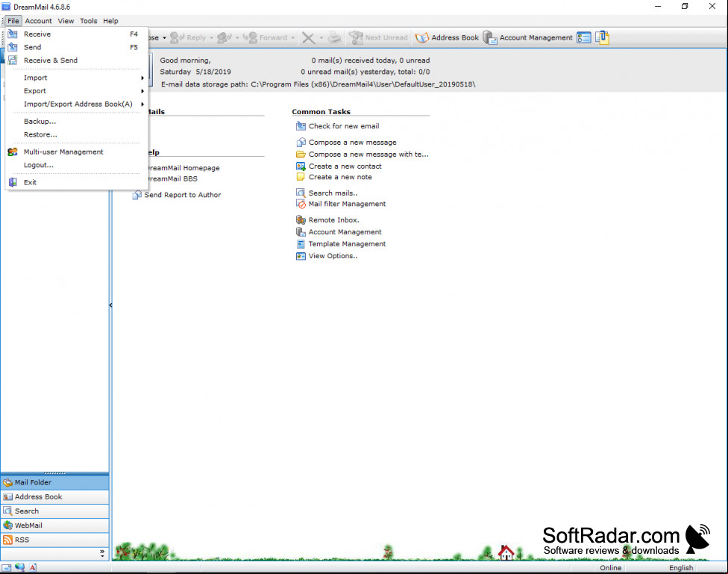Switch to Search sidebar tab
728x574 pixels.
54,511
